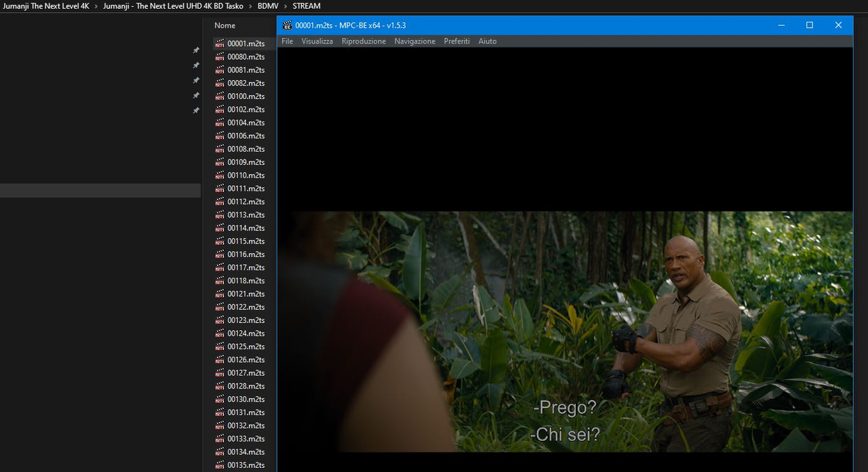
Task: Close the MPC-BE player window
Action: tap(838, 25)
